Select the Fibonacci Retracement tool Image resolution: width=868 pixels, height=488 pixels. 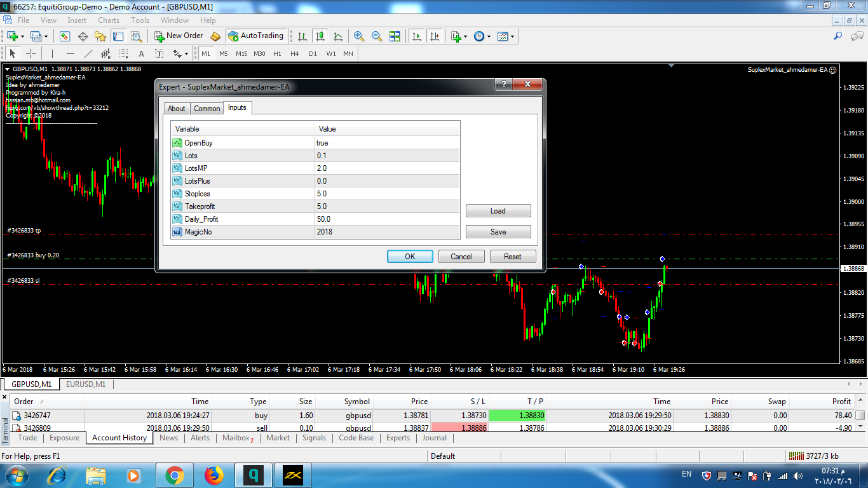(x=124, y=53)
